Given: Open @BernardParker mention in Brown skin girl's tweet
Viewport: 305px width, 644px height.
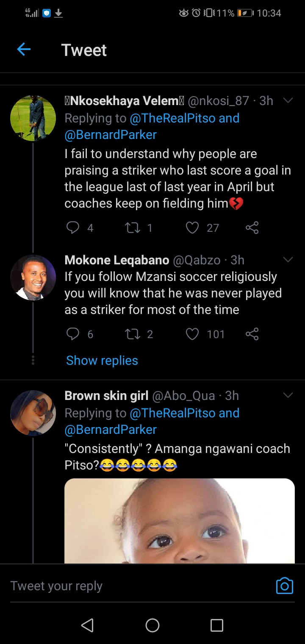Looking at the screenshot, I should (x=111, y=430).
